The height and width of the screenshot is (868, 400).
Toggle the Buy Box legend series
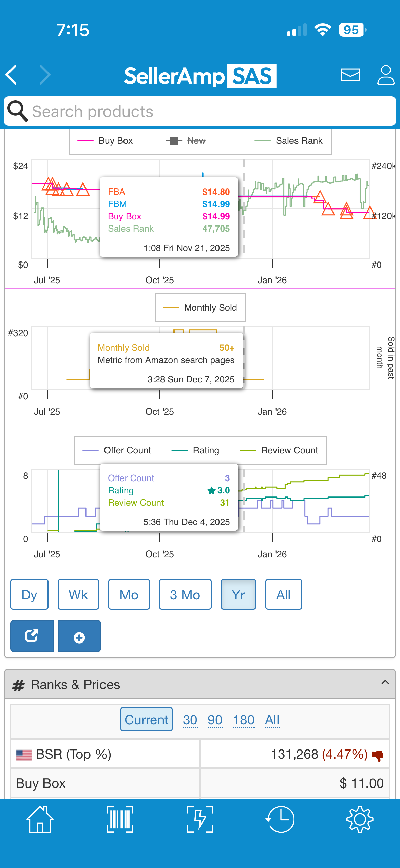click(105, 141)
